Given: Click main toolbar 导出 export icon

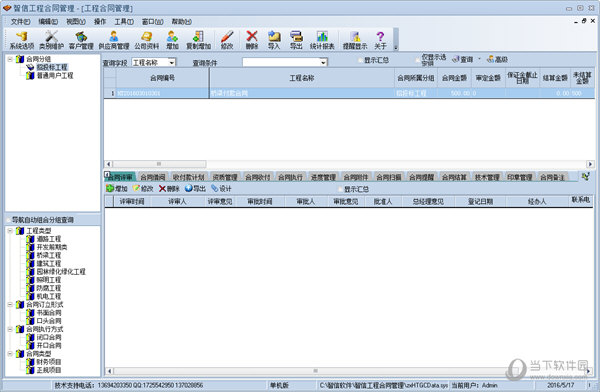Looking at the screenshot, I should click(296, 40).
